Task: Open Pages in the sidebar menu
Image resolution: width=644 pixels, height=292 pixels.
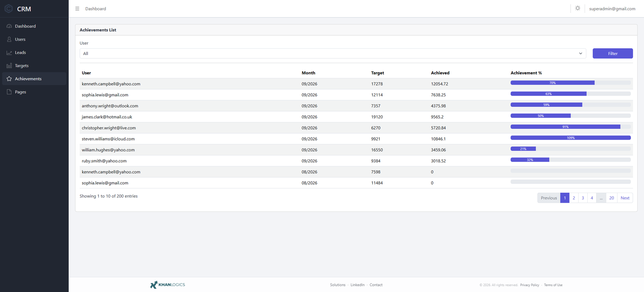Action: coord(34,92)
